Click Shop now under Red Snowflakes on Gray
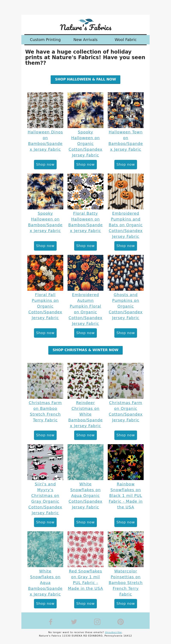Screen dimensions: 171x644 tap(85, 603)
